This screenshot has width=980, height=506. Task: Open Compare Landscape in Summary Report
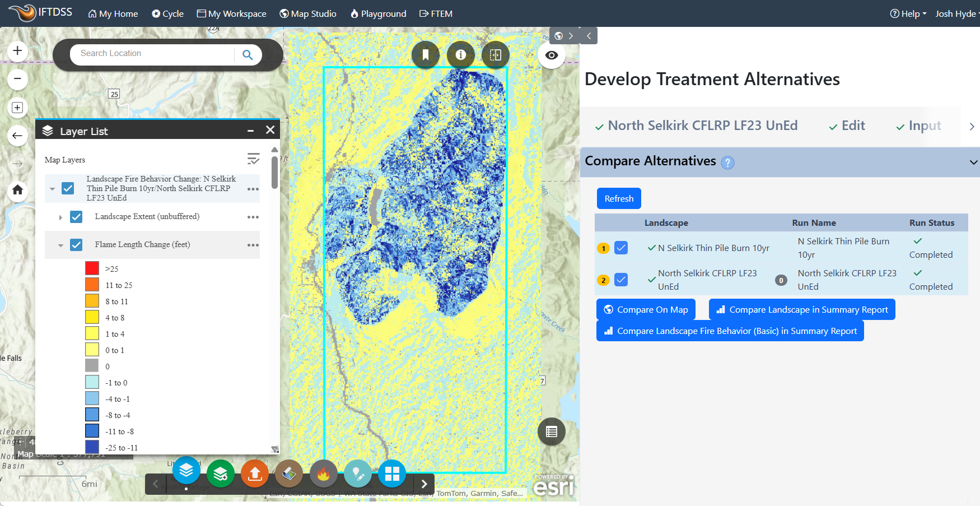tap(801, 309)
